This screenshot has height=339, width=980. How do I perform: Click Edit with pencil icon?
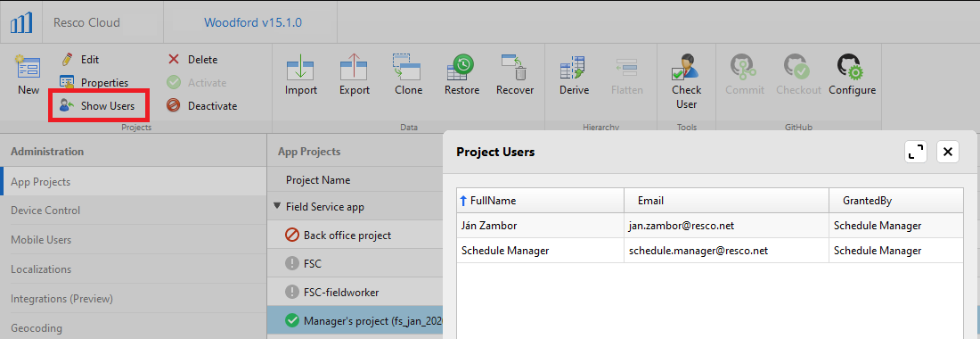click(x=80, y=60)
